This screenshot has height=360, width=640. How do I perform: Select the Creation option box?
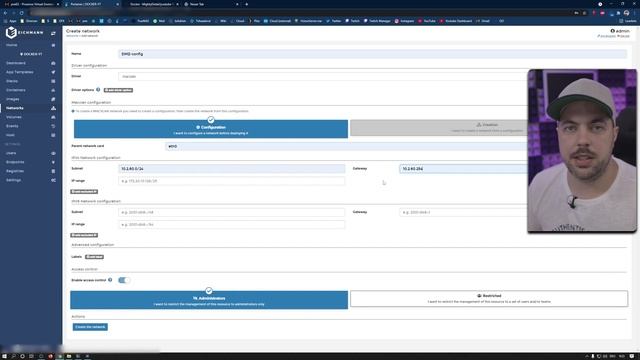(439, 128)
